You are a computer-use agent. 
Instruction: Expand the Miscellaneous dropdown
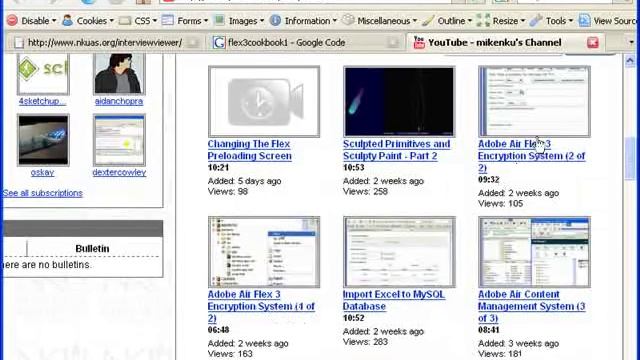click(x=415, y=21)
